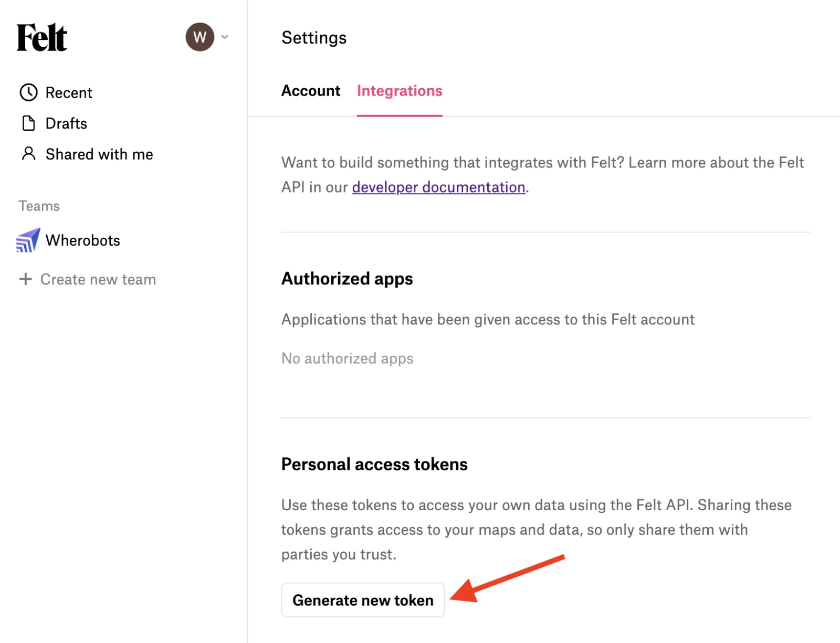Click the Wherobots team logo icon
This screenshot has width=840, height=643.
coord(28,240)
